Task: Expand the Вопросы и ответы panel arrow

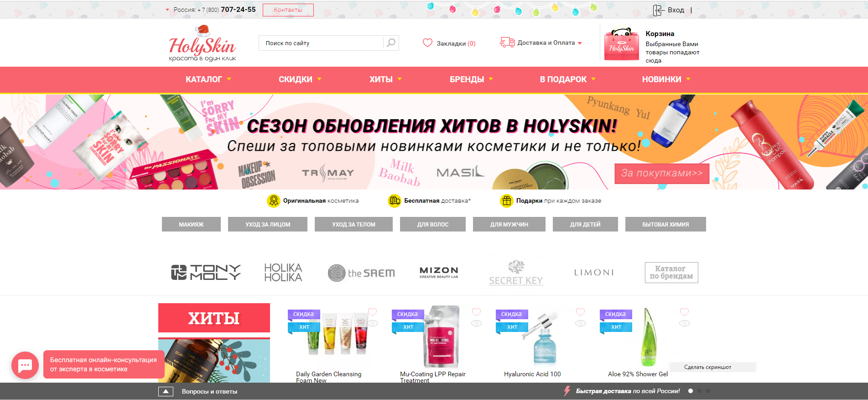Action: (166, 391)
